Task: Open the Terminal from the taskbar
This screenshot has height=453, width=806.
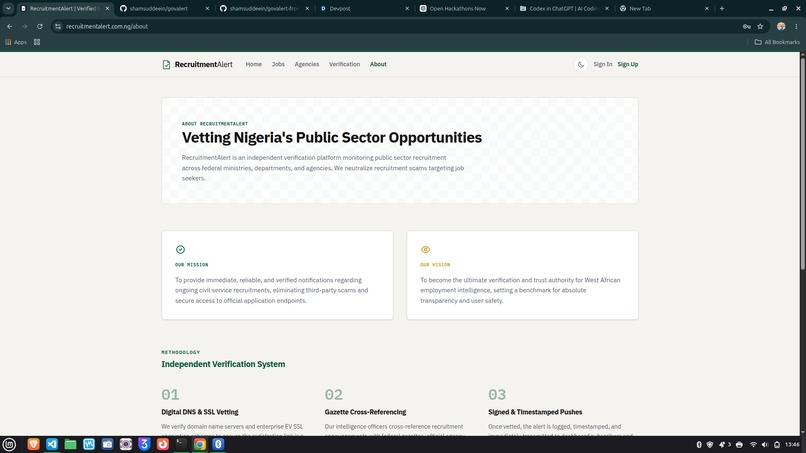Action: 181,444
